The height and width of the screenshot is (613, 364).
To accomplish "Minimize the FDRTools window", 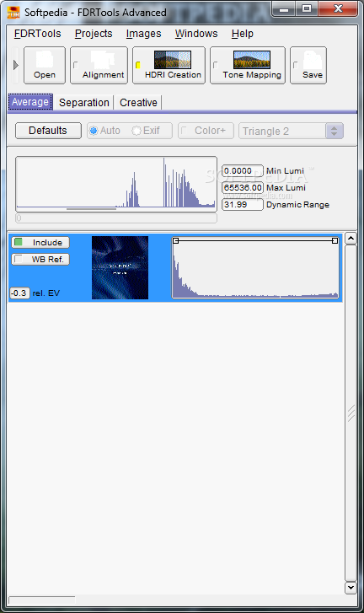I will click(x=284, y=9).
